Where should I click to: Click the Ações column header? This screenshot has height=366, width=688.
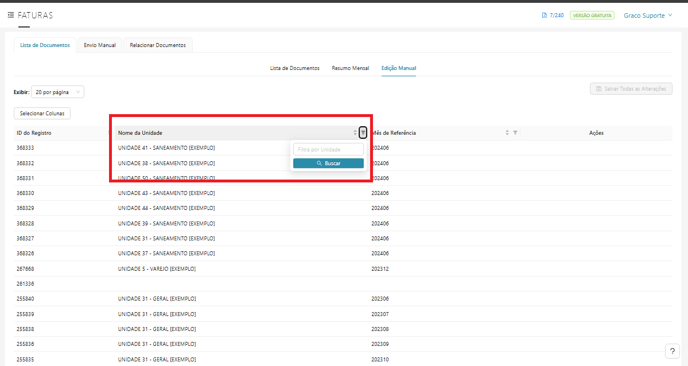coord(596,133)
